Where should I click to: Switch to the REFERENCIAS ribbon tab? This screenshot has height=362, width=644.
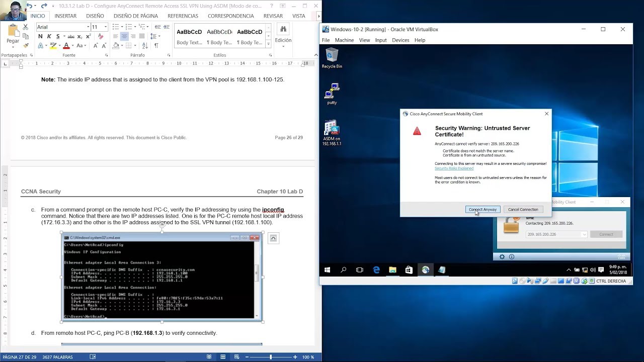[183, 16]
